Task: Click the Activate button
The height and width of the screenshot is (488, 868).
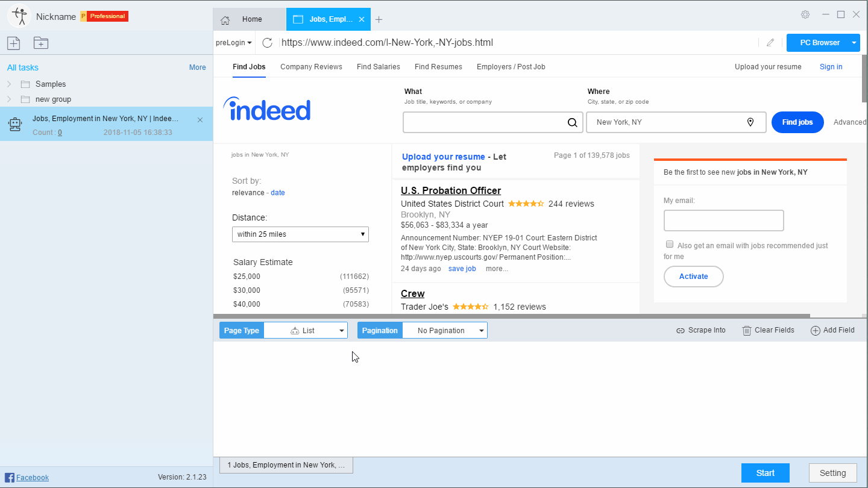Action: 694,277
